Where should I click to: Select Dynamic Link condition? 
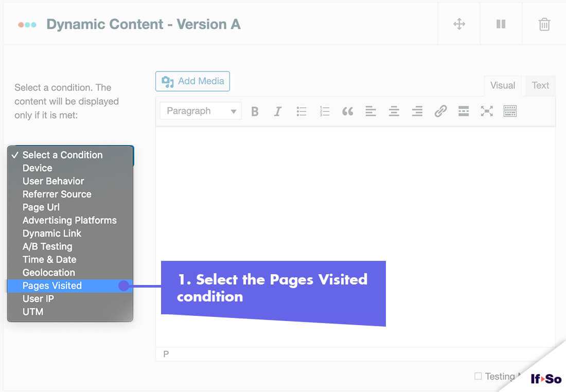coord(70,233)
